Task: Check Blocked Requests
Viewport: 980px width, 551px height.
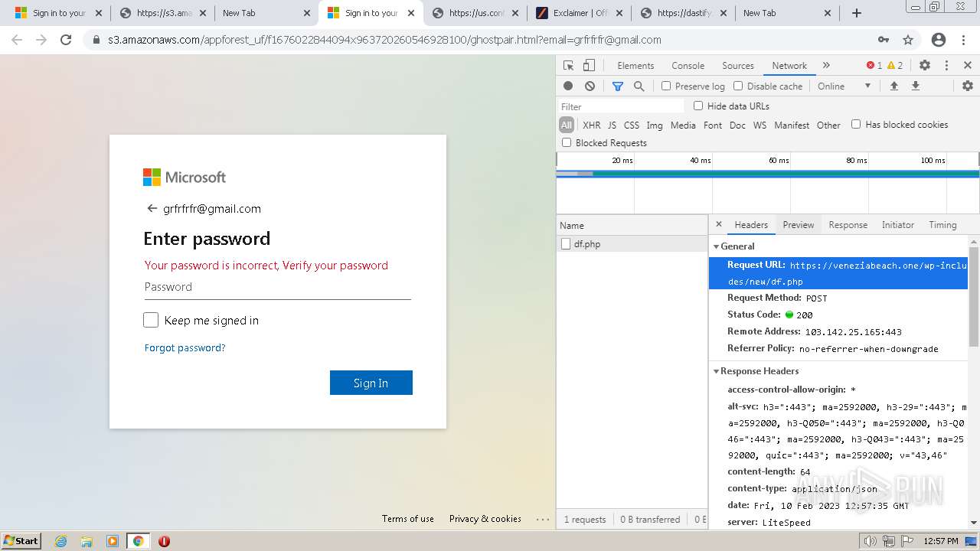Action: [567, 142]
